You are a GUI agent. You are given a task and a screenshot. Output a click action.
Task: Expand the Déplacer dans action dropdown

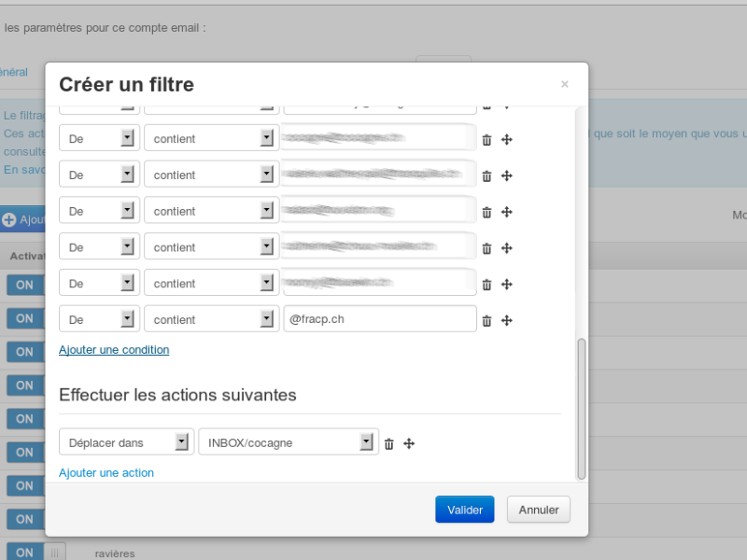click(x=127, y=441)
